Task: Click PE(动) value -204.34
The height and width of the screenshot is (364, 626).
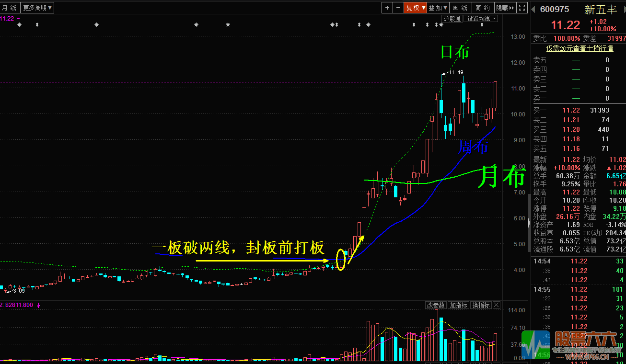Action: click(615, 233)
